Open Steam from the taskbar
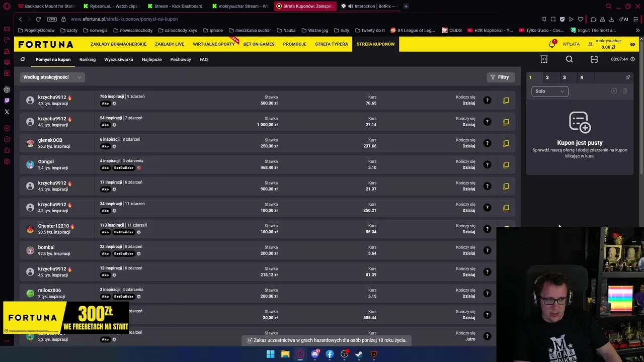The width and height of the screenshot is (644, 362). point(359,354)
